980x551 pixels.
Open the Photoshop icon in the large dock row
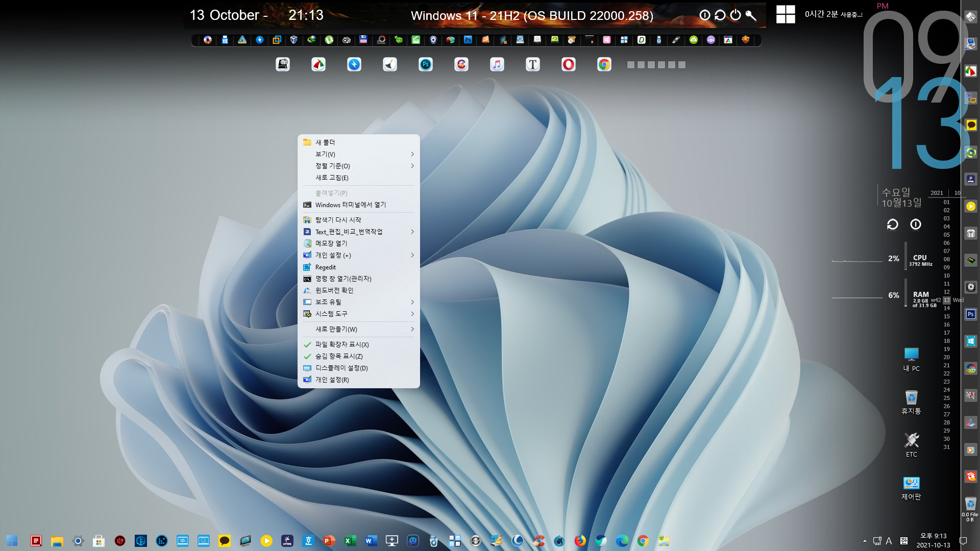point(425,64)
